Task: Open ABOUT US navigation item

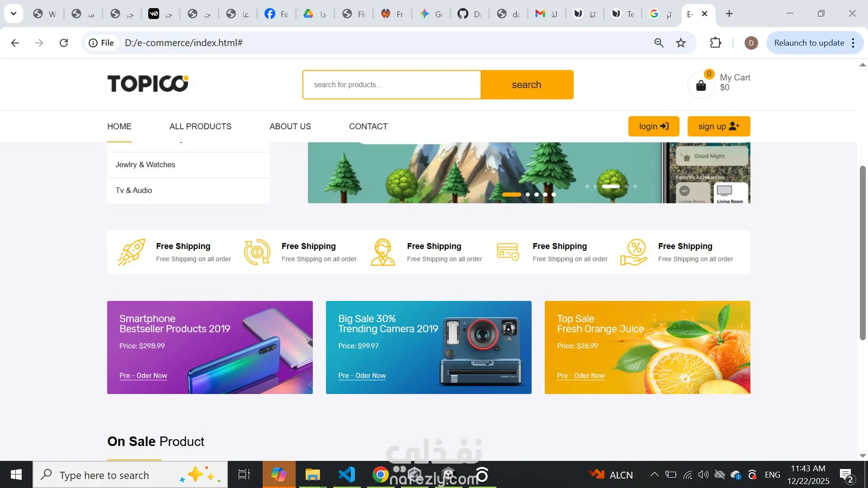Action: point(290,127)
